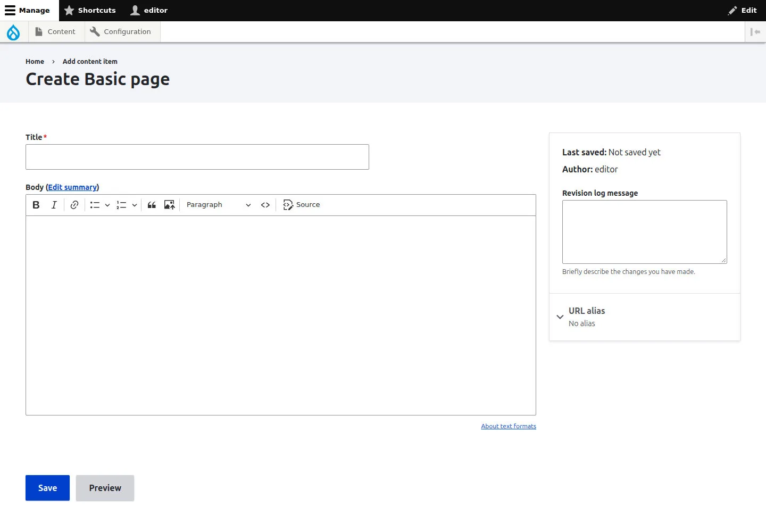Apply block quote formatting
This screenshot has width=766, height=532.
(152, 205)
